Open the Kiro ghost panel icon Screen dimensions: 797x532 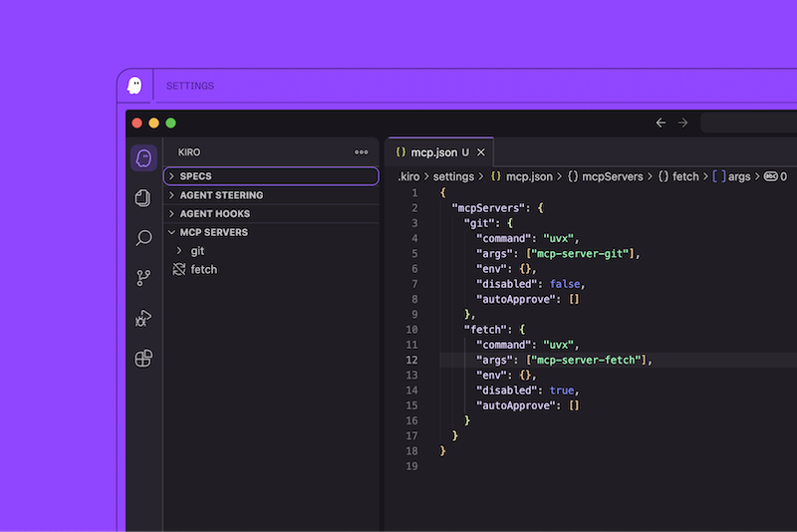coord(143,158)
